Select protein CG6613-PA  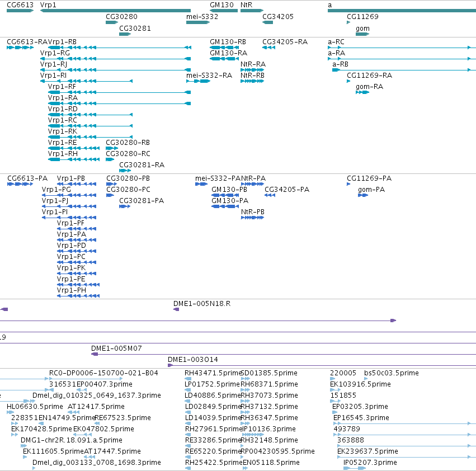20,184
